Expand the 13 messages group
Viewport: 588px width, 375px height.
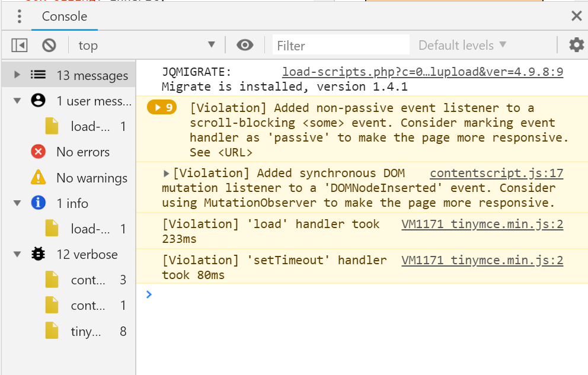17,75
